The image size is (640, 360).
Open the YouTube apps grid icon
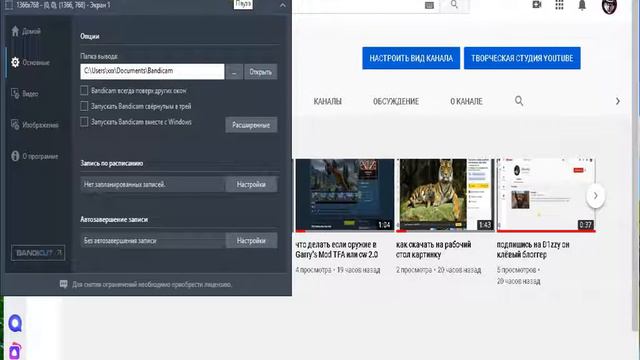pos(559,5)
